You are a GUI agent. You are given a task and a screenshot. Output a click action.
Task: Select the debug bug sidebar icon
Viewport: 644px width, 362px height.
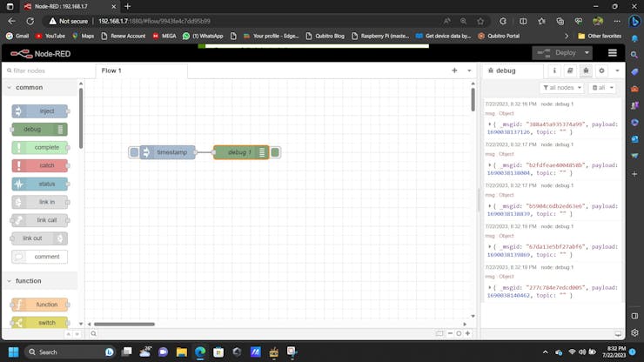(586, 70)
